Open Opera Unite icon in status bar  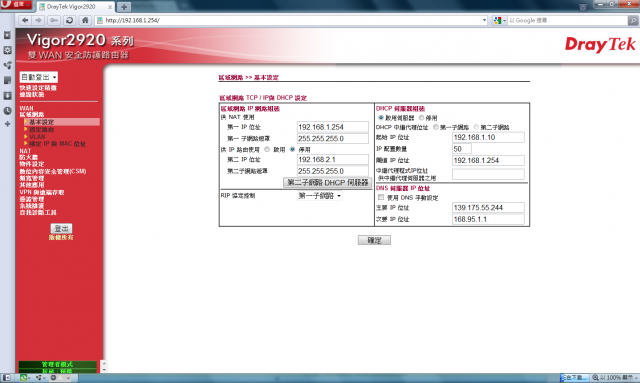click(x=40, y=378)
